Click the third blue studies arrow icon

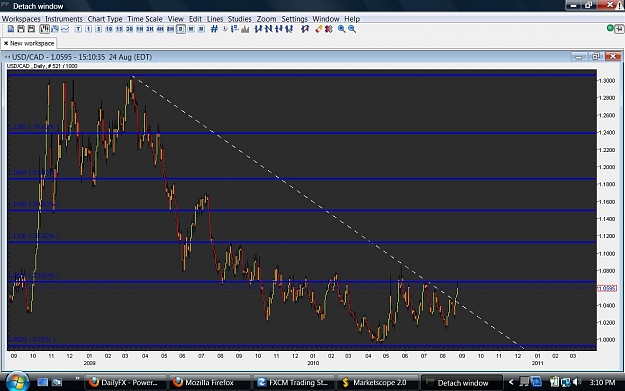click(x=279, y=29)
